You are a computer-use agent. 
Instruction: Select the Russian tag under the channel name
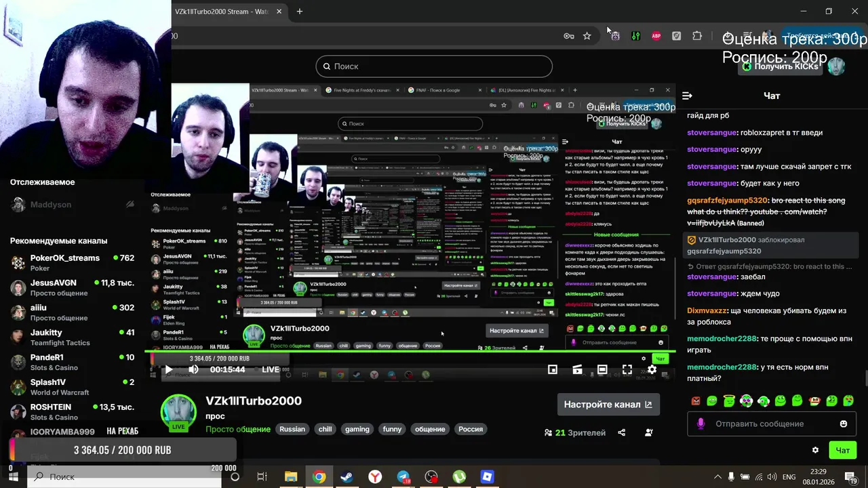[x=292, y=429]
